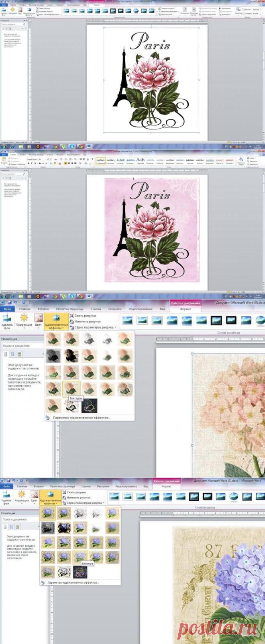Image resolution: width=265 pixels, height=644 pixels.
Task: Select highlighted Текстура effect thumbnail in pink-flower gallery
Action: [71, 389]
